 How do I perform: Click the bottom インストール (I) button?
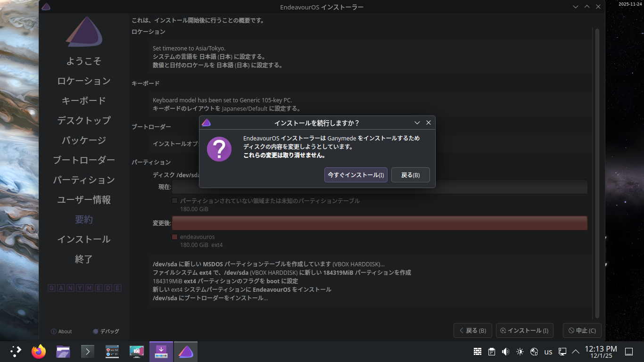point(524,330)
